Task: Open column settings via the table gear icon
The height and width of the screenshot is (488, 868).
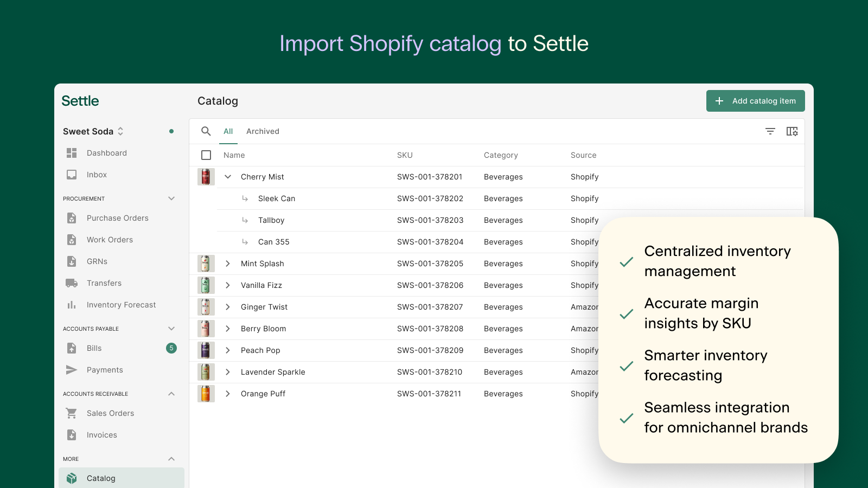Action: pos(792,131)
